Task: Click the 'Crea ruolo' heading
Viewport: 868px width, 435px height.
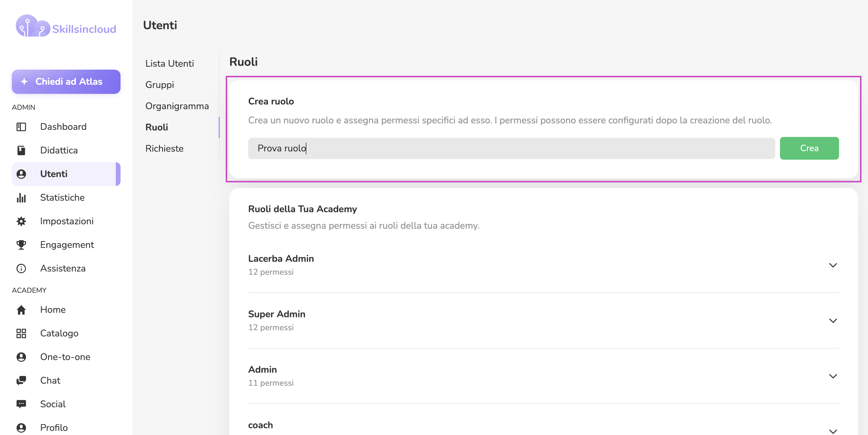Action: coord(271,101)
